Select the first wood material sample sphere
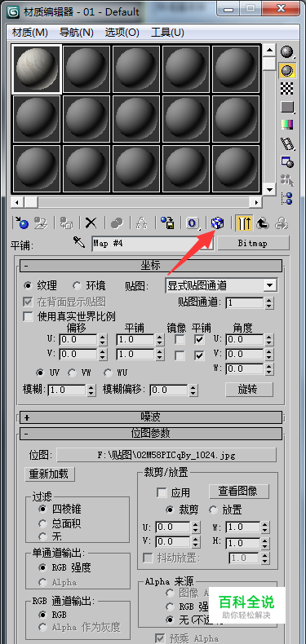The height and width of the screenshot is (644, 306). 37,68
